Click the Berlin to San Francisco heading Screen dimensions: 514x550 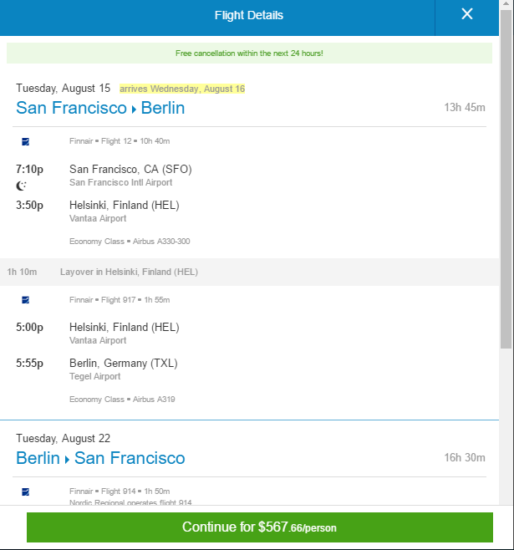[100, 458]
